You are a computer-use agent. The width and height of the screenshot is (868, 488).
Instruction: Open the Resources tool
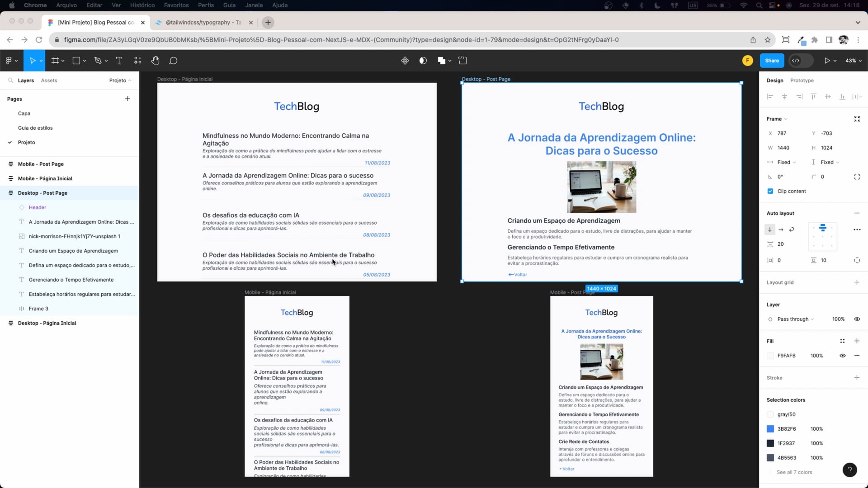point(138,61)
